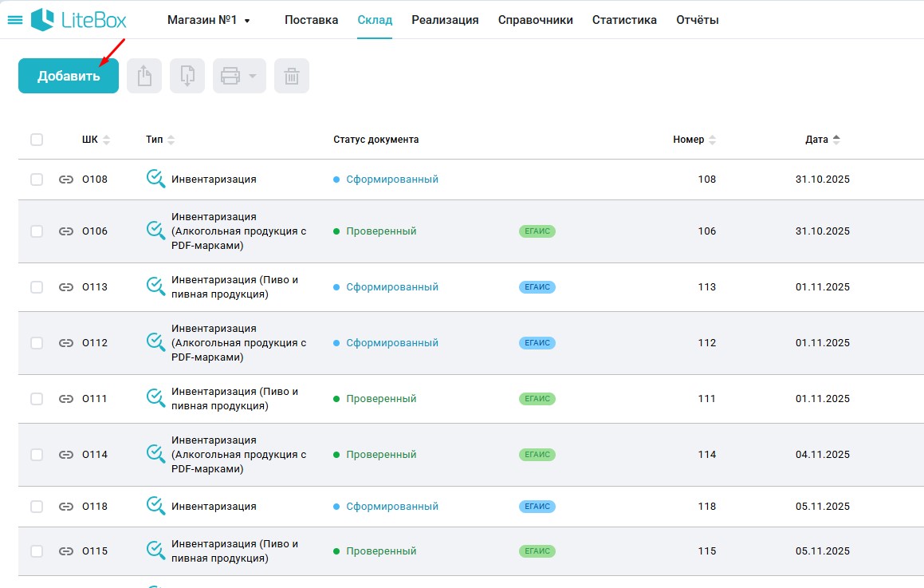
Task: Click the printer icon in toolbar
Action: pyautogui.click(x=230, y=77)
